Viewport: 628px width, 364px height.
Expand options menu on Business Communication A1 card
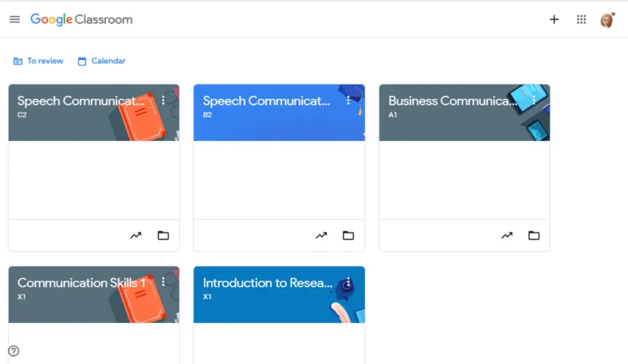click(x=534, y=100)
